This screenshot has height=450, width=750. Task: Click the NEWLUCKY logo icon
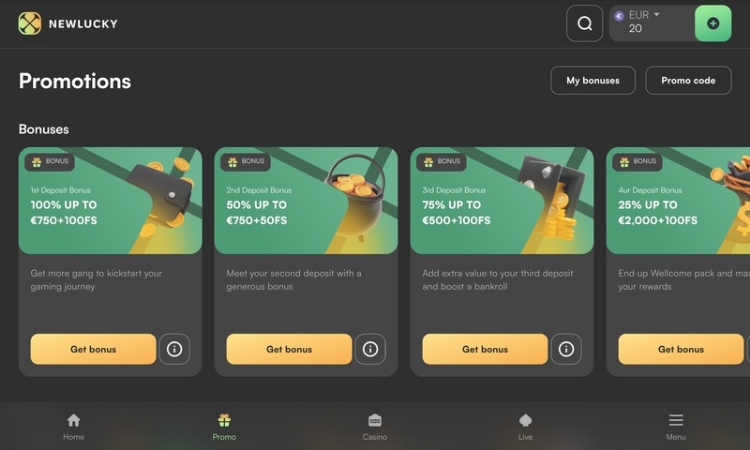pyautogui.click(x=30, y=23)
